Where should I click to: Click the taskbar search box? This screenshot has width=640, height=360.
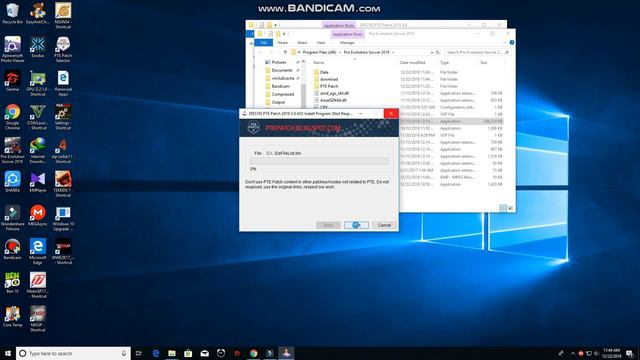coord(73,353)
